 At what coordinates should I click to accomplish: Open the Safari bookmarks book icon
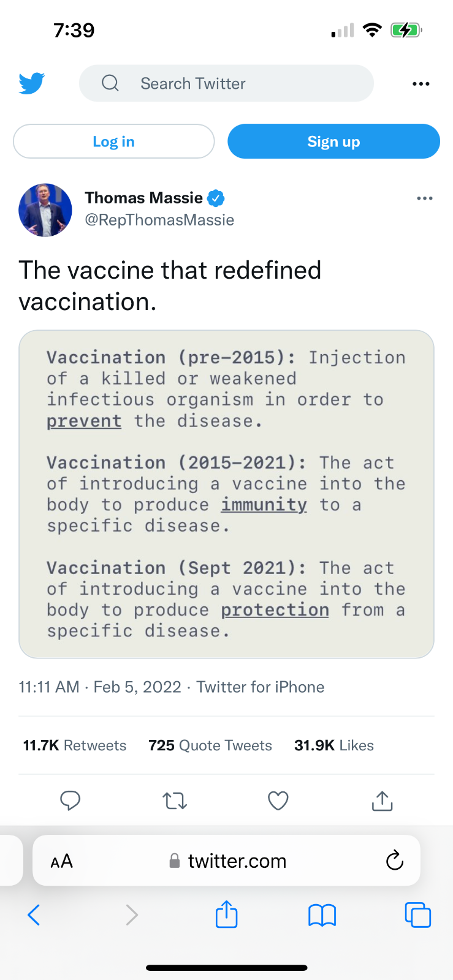[322, 915]
